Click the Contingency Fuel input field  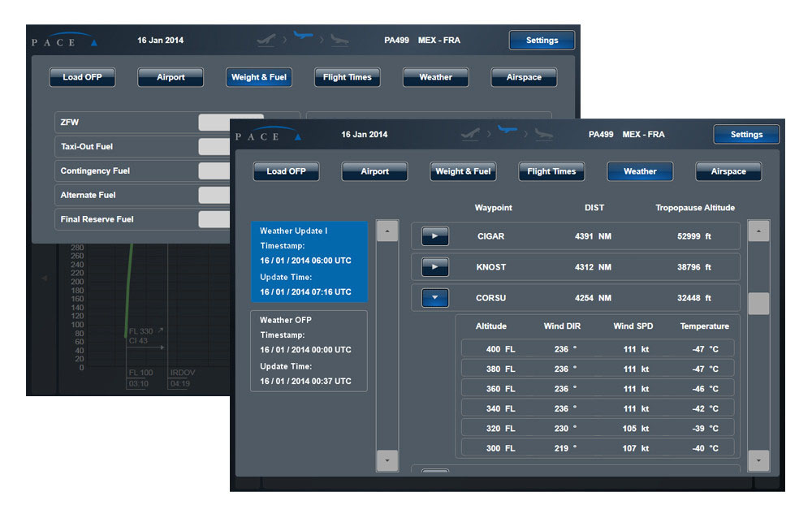point(214,171)
